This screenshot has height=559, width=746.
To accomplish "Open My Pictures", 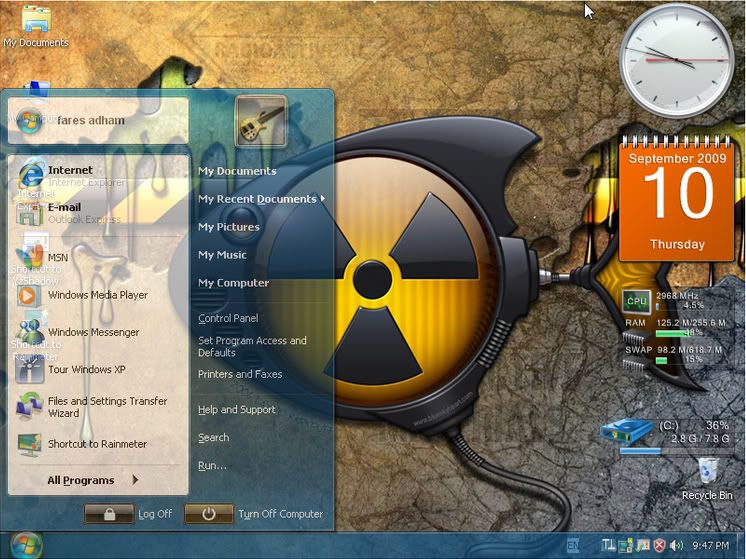I will [x=229, y=227].
